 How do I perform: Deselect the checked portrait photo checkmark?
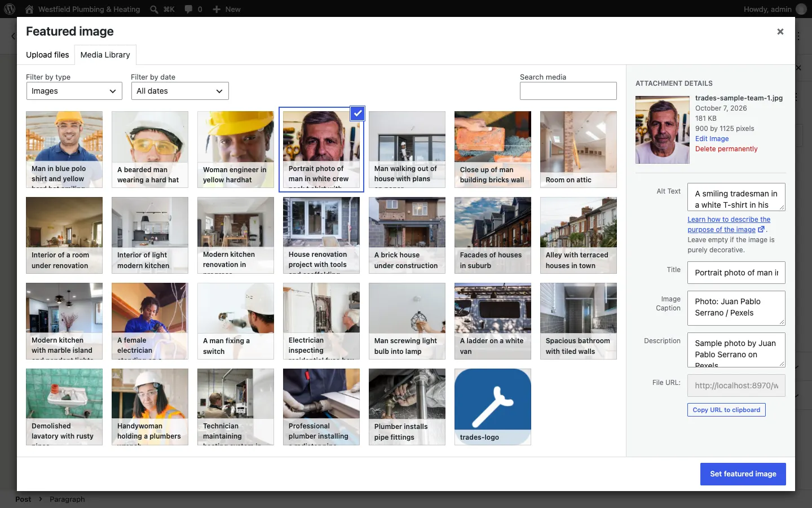coord(358,113)
